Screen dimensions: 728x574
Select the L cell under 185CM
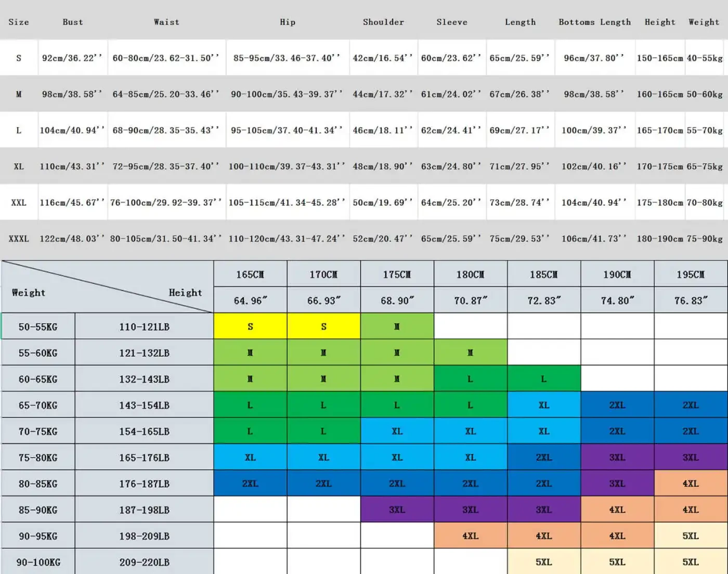(x=543, y=379)
